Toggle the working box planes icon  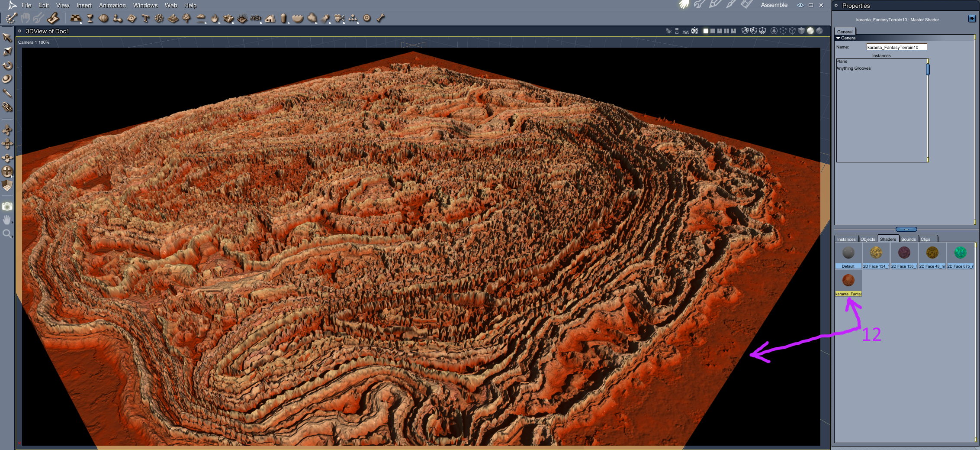point(7,186)
